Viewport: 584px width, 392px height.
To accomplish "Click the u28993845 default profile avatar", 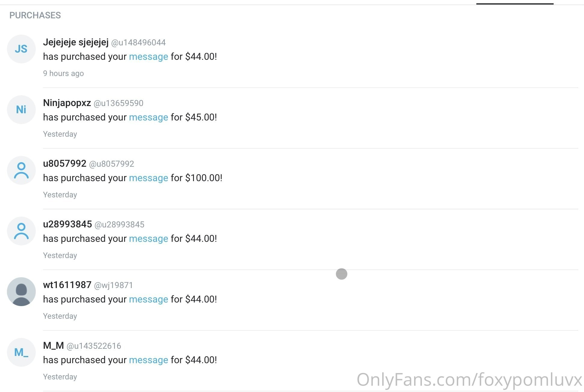I will 21,231.
